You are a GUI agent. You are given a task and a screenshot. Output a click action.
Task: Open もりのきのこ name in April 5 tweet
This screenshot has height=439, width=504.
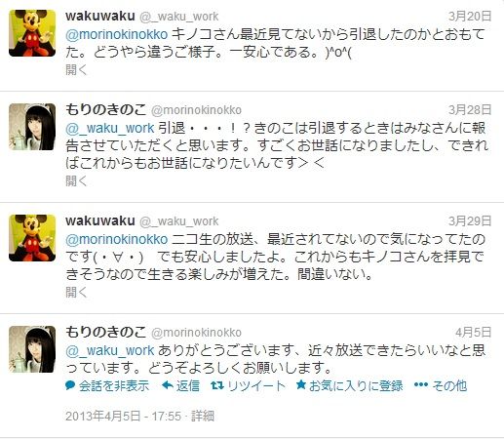(106, 332)
